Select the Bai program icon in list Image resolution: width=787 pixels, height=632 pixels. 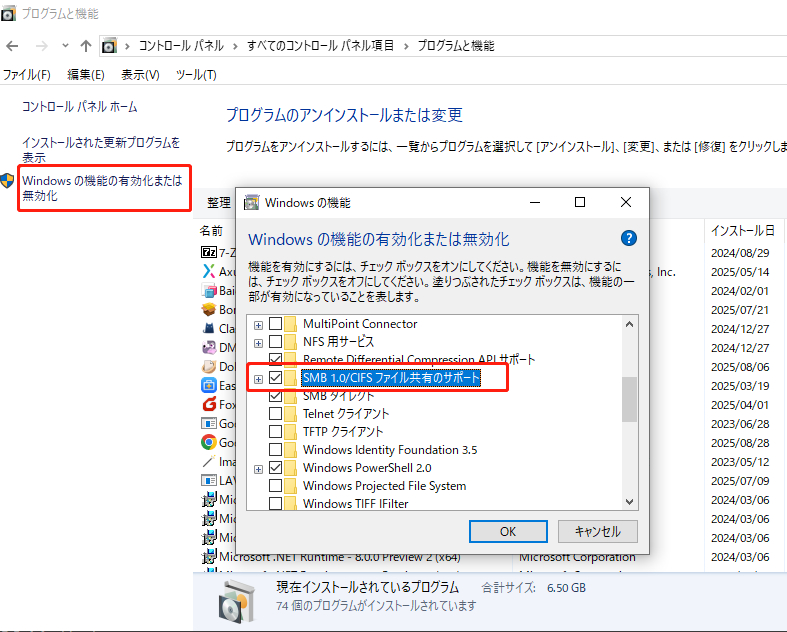click(209, 290)
